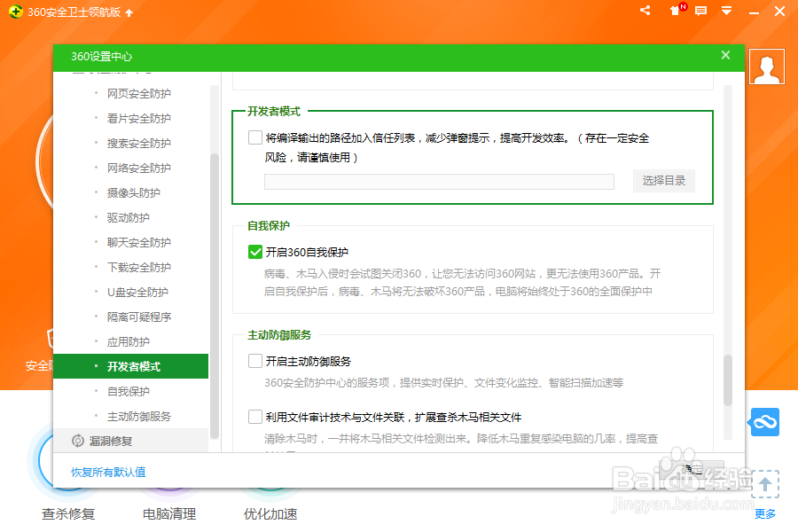
Task: Click the 开发者模式 group heading
Action: click(274, 112)
